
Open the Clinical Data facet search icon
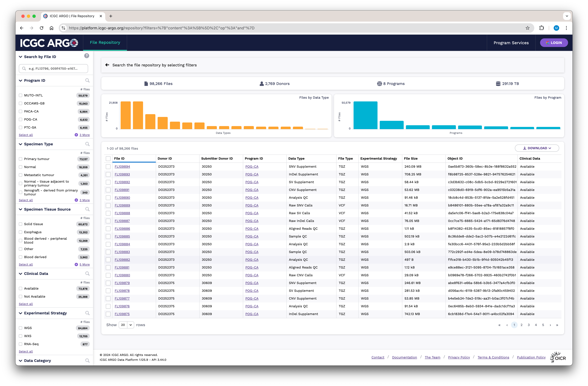coord(88,273)
